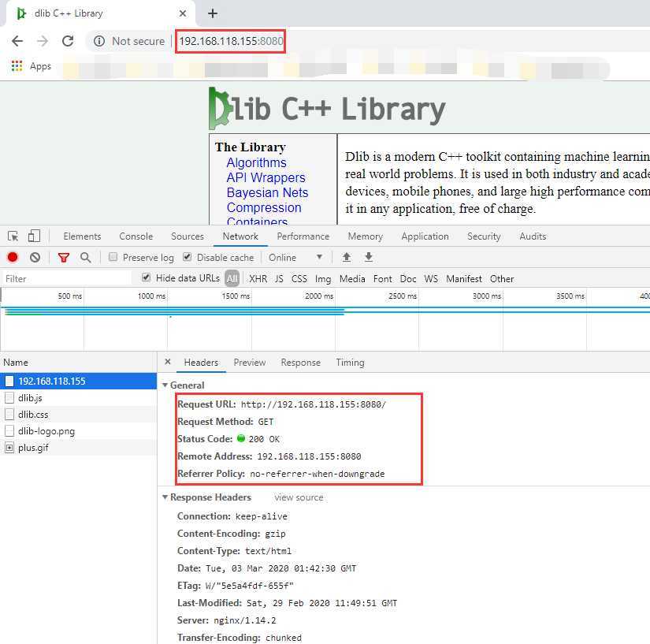Image resolution: width=650 pixels, height=644 pixels.
Task: Switch to the Security panel
Action: [x=484, y=236]
